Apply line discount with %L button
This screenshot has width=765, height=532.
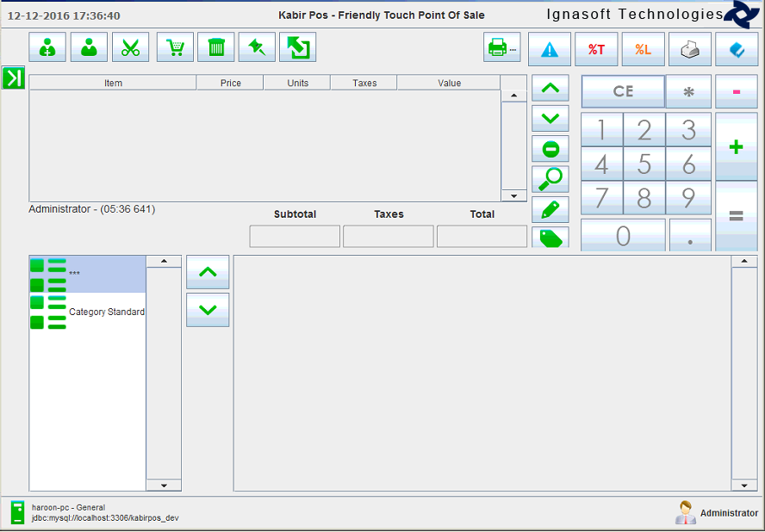pos(643,49)
